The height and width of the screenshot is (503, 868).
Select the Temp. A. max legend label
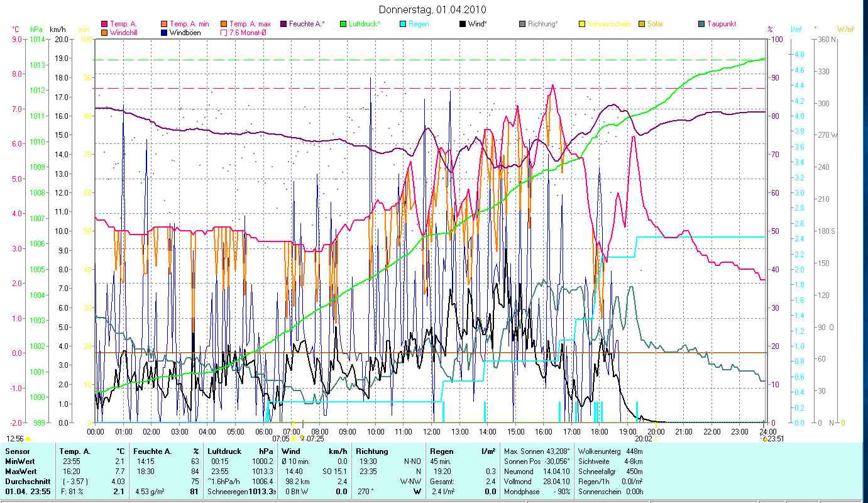coord(250,24)
